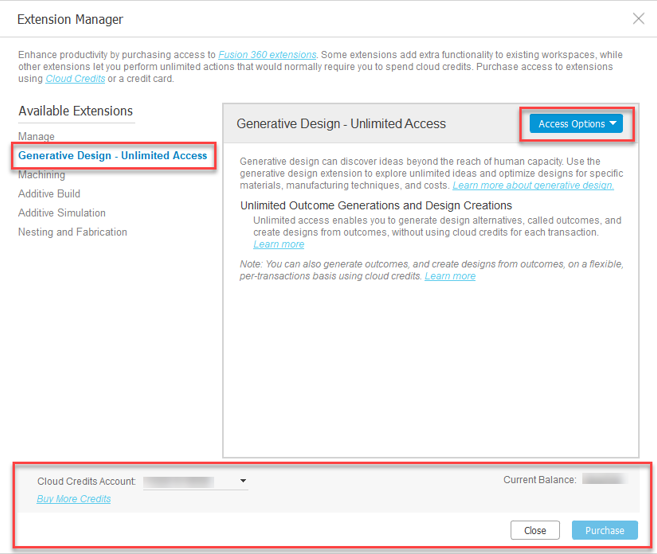This screenshot has height=554, width=657.
Task: Click the Available Extensions heading
Action: [75, 111]
